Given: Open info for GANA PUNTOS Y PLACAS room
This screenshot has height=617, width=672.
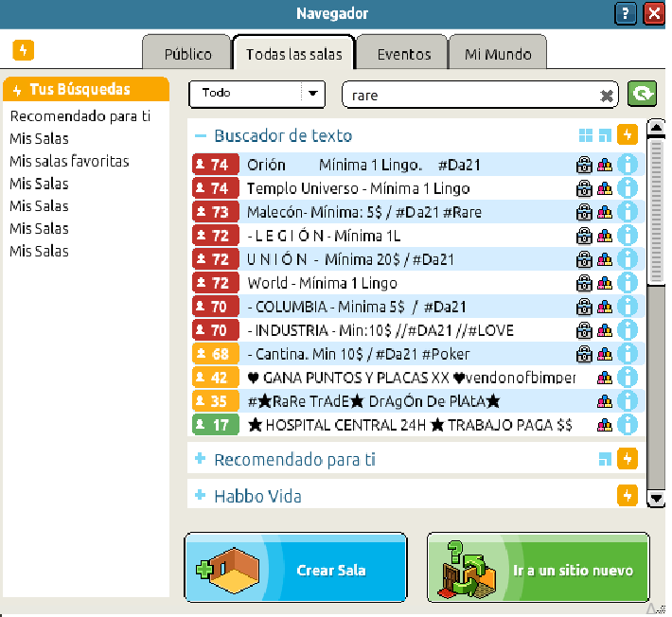Looking at the screenshot, I should click(x=628, y=378).
